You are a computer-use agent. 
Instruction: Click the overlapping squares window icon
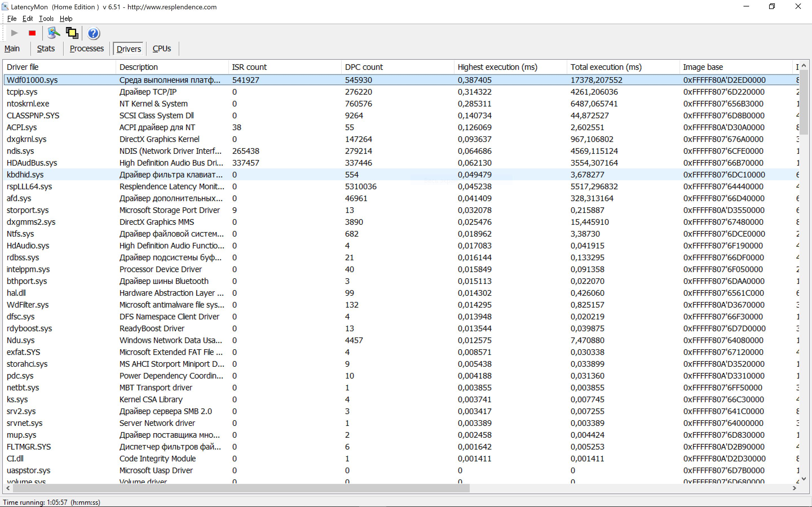[x=72, y=33]
